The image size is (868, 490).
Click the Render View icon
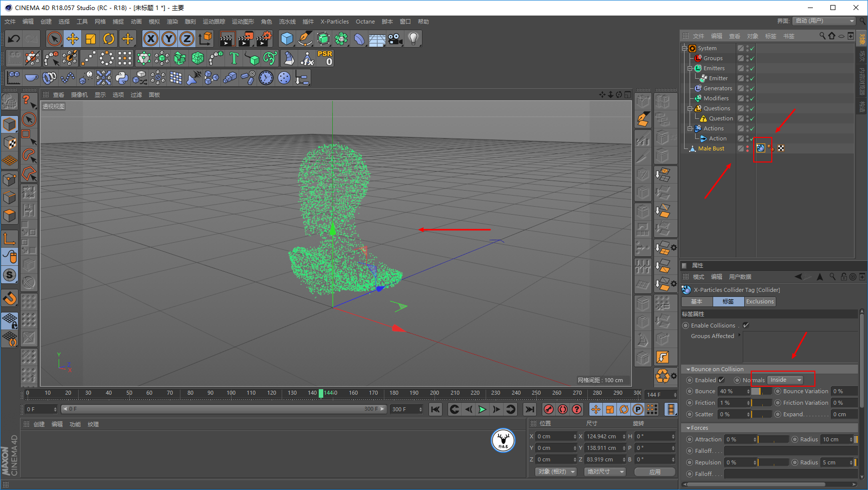pyautogui.click(x=228, y=39)
